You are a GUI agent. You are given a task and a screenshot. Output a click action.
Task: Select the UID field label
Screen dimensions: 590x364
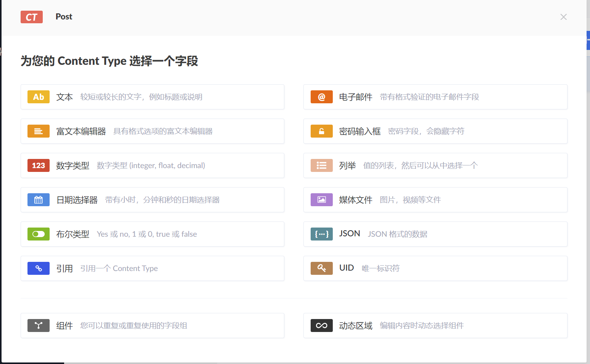click(347, 268)
